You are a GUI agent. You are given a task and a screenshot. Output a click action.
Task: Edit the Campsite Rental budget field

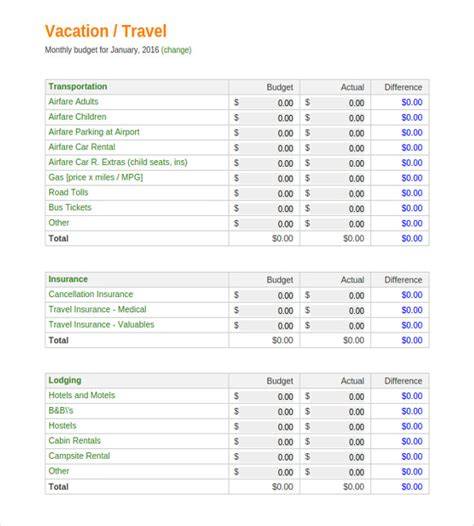pyautogui.click(x=267, y=457)
